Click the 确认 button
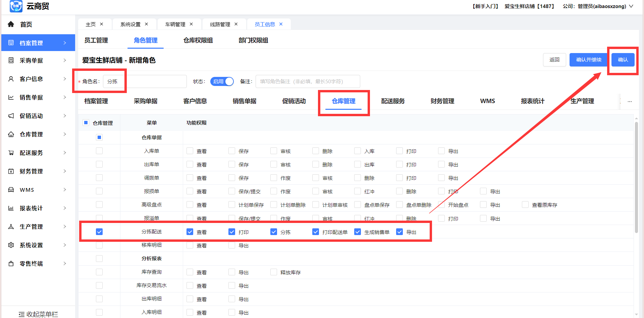 coord(623,60)
